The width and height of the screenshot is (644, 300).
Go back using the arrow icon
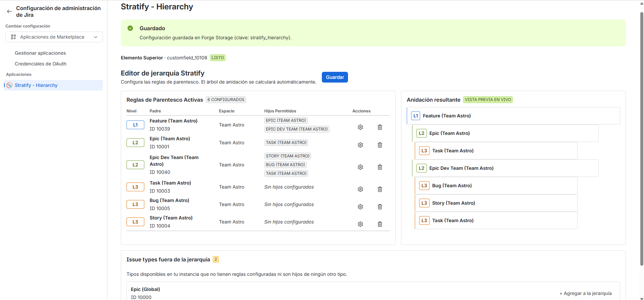(9, 11)
